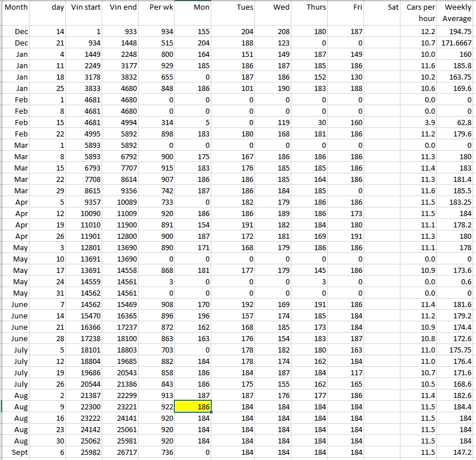Click the 'Sept' month cell in last row
This screenshot has height=460, width=476.
[16, 451]
